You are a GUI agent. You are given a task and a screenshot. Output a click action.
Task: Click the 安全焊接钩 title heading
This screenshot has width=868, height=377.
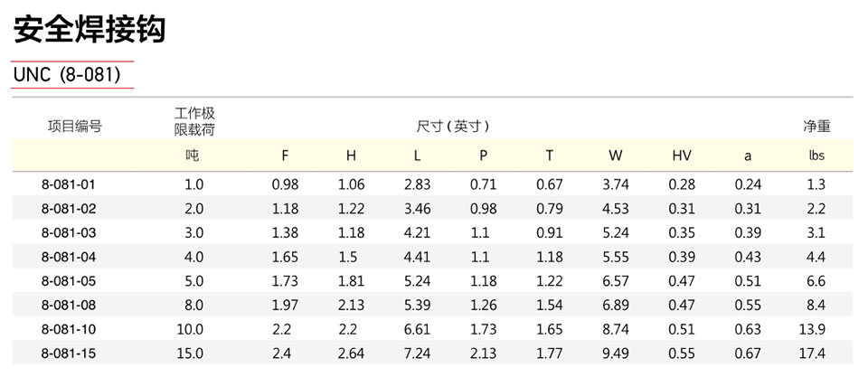coord(90,29)
